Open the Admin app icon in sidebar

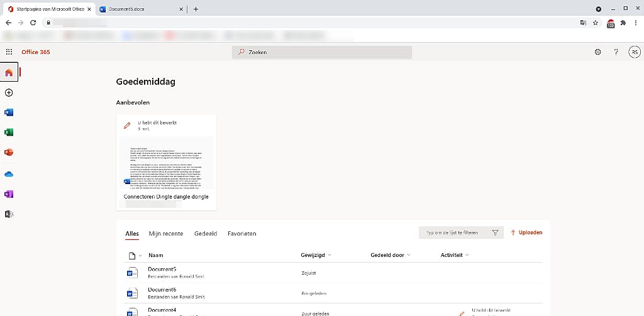[x=9, y=214]
